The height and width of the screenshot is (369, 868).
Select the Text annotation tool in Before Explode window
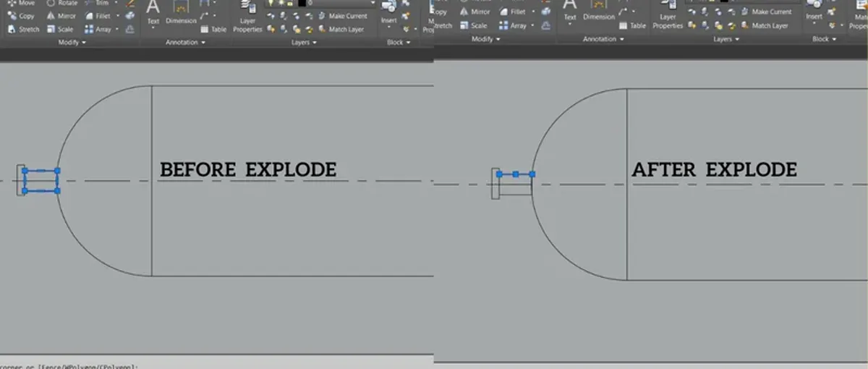pyautogui.click(x=153, y=14)
